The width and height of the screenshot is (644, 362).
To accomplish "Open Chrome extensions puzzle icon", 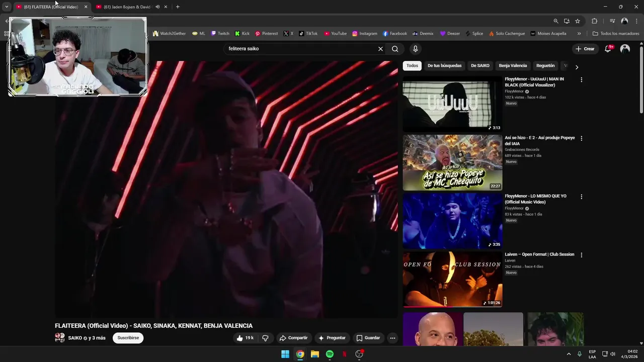I will pyautogui.click(x=594, y=21).
